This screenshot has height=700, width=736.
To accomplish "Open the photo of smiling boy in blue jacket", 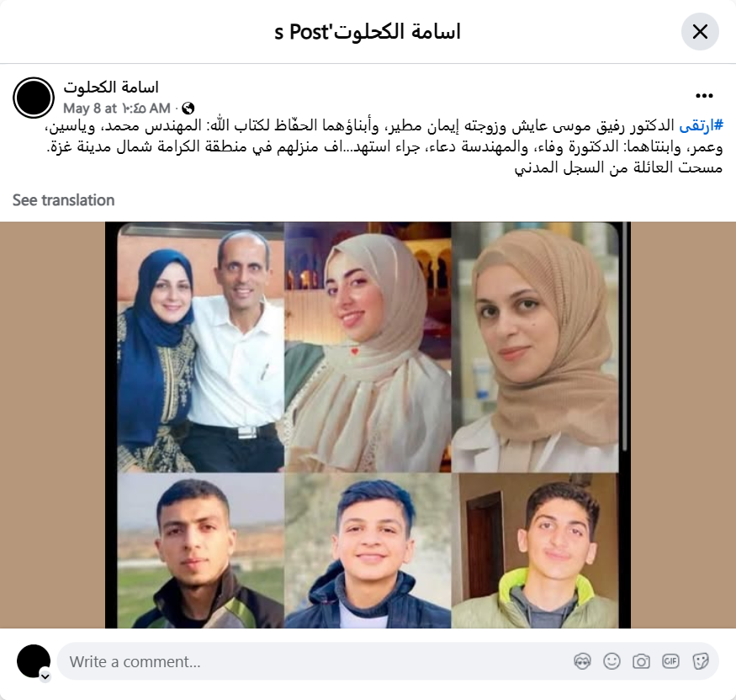I will pos(368,550).
